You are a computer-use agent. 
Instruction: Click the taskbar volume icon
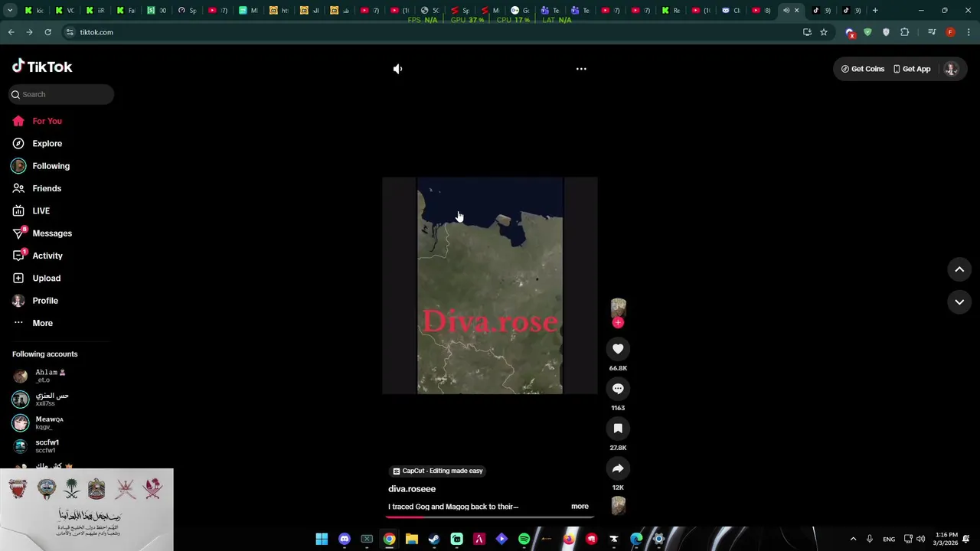920,539
